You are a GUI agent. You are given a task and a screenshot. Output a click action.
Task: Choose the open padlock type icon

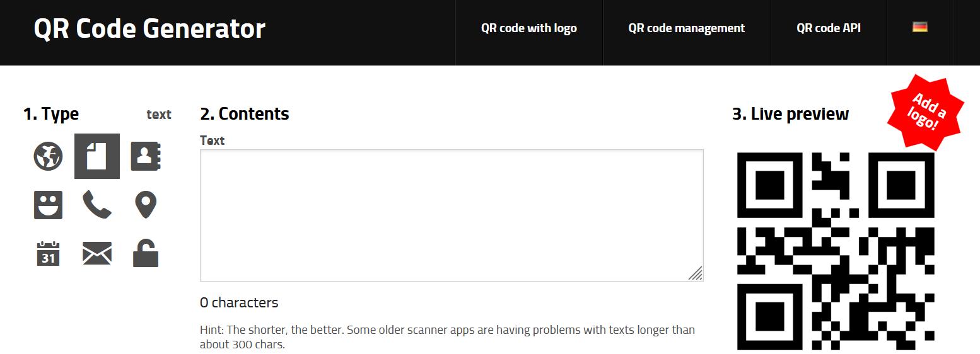point(146,253)
